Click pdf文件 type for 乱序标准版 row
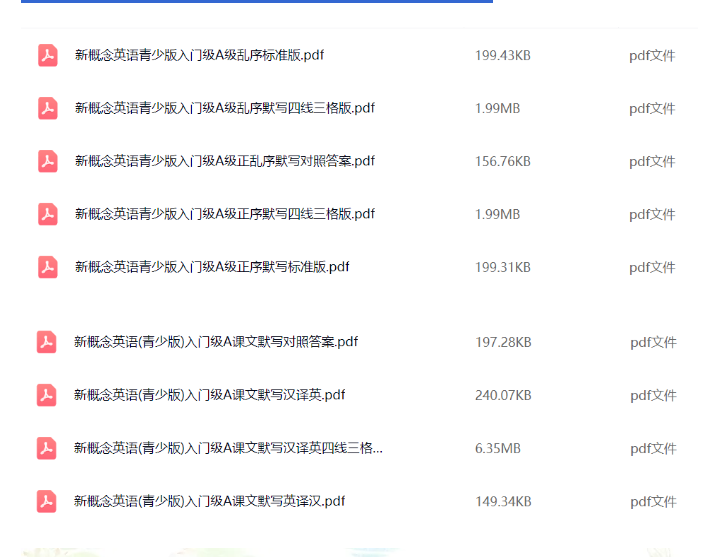 (652, 56)
